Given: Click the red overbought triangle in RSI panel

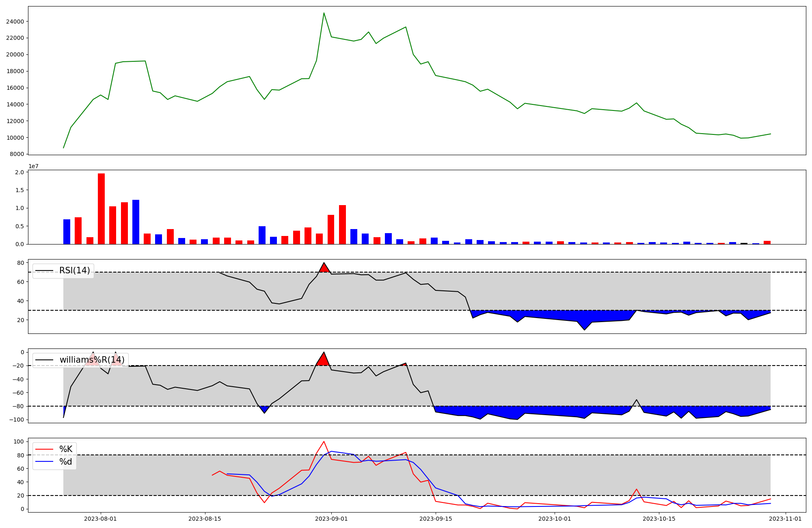Looking at the screenshot, I should (x=324, y=268).
